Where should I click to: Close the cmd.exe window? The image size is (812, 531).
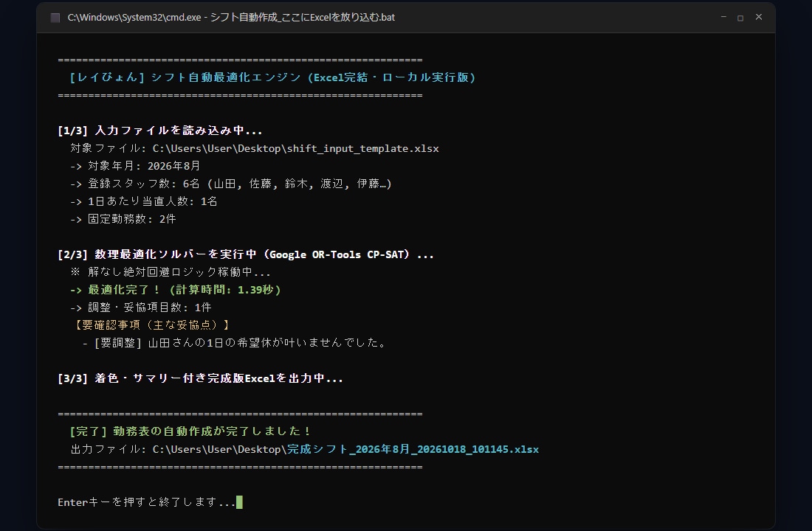click(759, 17)
